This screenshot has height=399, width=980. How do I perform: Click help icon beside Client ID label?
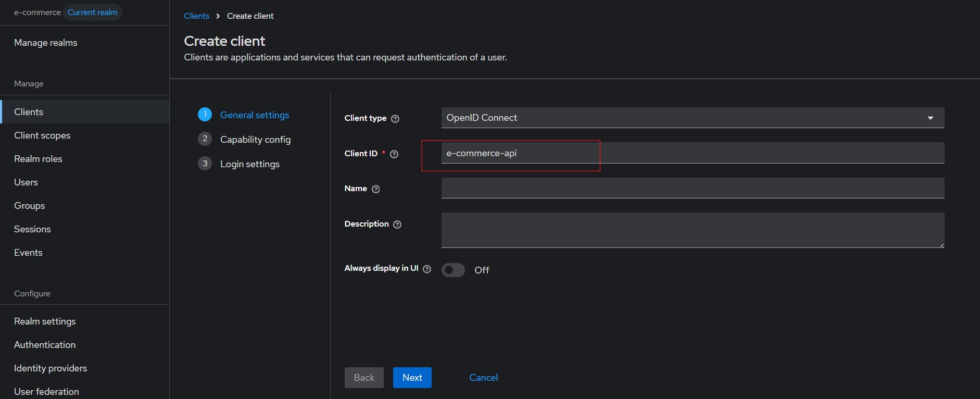394,154
